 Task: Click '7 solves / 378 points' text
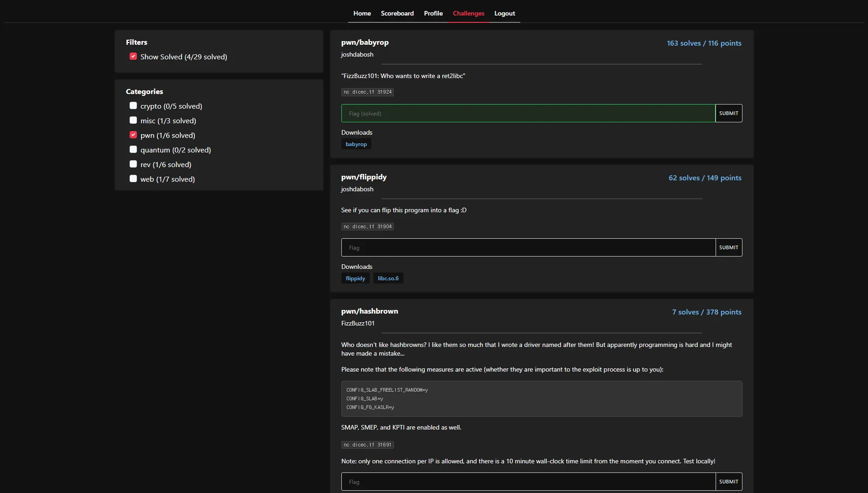(706, 312)
